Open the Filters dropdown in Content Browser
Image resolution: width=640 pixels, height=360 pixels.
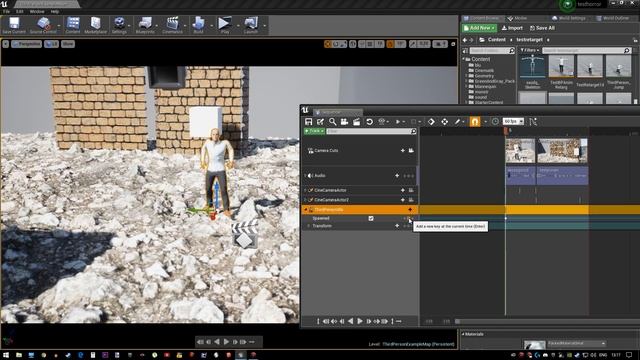click(530, 51)
